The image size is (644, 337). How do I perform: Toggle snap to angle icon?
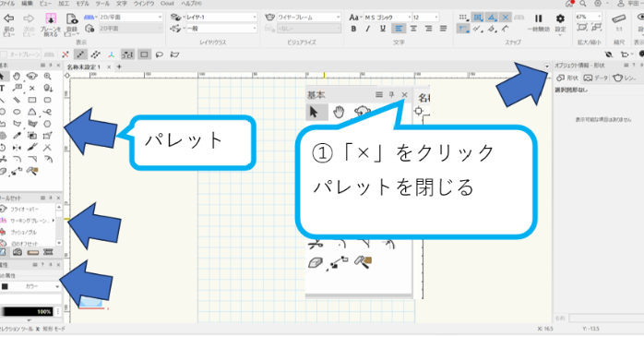tap(492, 18)
